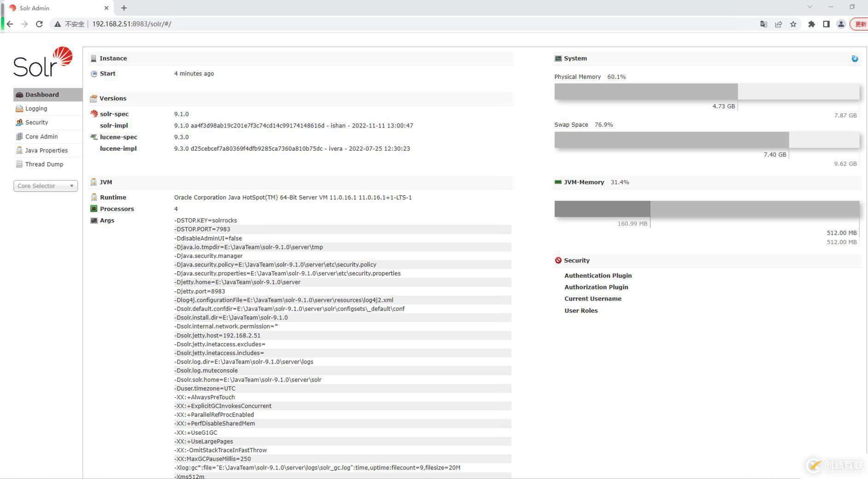Click the Runtime icon
Viewport: 868px width, 479px height.
pos(94,197)
